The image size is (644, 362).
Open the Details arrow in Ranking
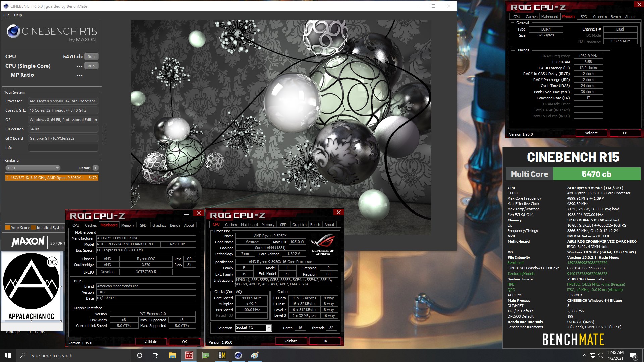point(96,168)
